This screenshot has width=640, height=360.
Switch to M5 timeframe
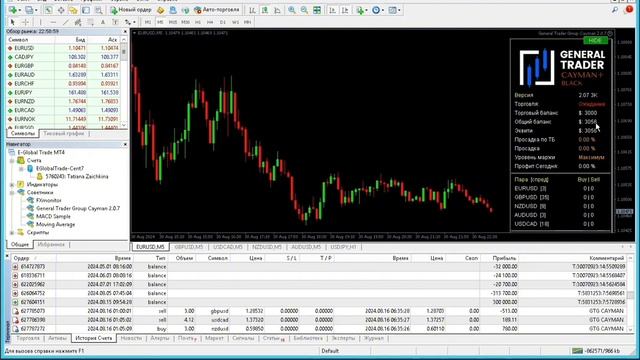coord(160,22)
